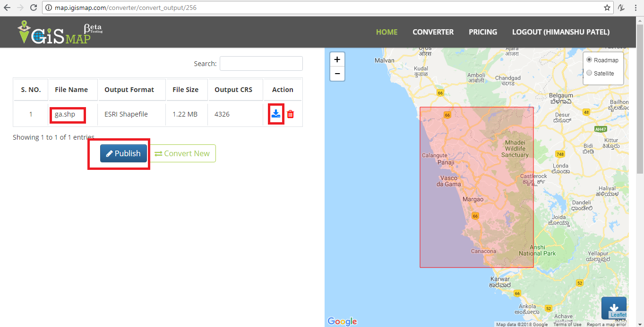Open the Converter menu item
This screenshot has width=644, height=327.
point(433,32)
